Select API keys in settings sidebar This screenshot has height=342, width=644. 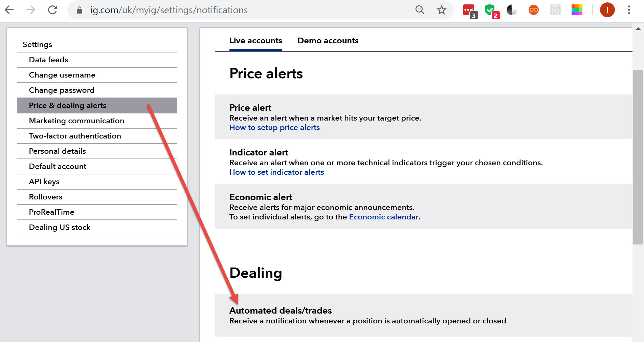coord(44,182)
